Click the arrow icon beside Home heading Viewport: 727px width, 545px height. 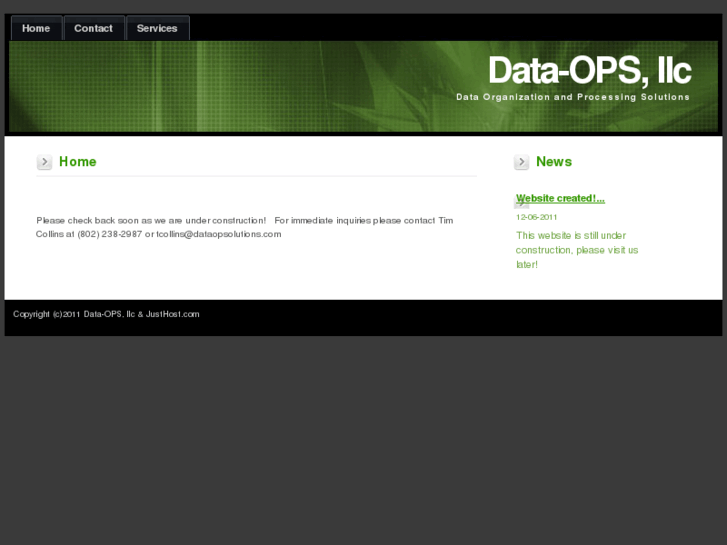(45, 162)
